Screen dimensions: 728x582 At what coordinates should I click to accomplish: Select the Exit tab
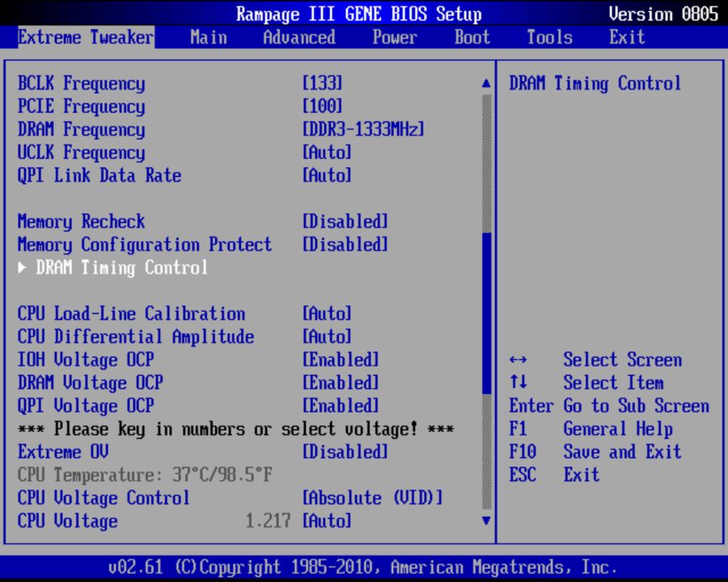(627, 37)
